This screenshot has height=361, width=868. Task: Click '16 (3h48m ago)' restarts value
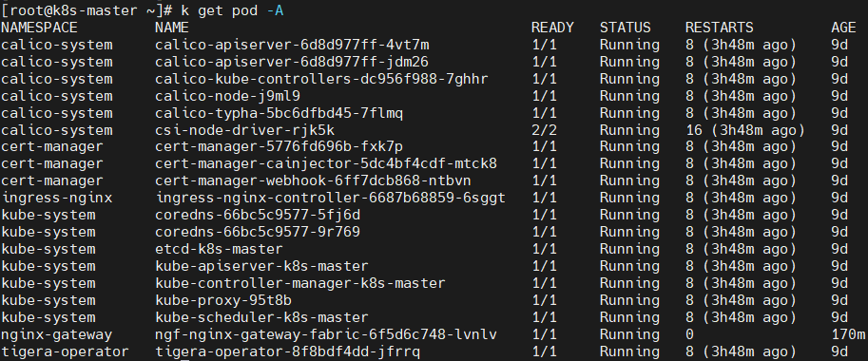click(x=745, y=130)
